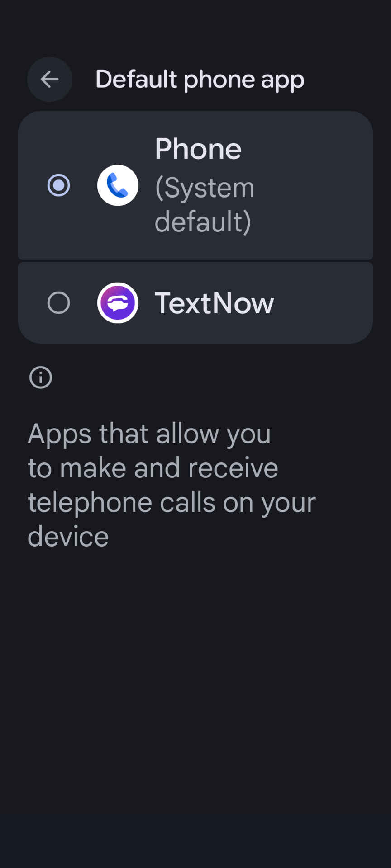Click the blue Phone app icon
Viewport: 391px width, 868px height.
coord(118,185)
